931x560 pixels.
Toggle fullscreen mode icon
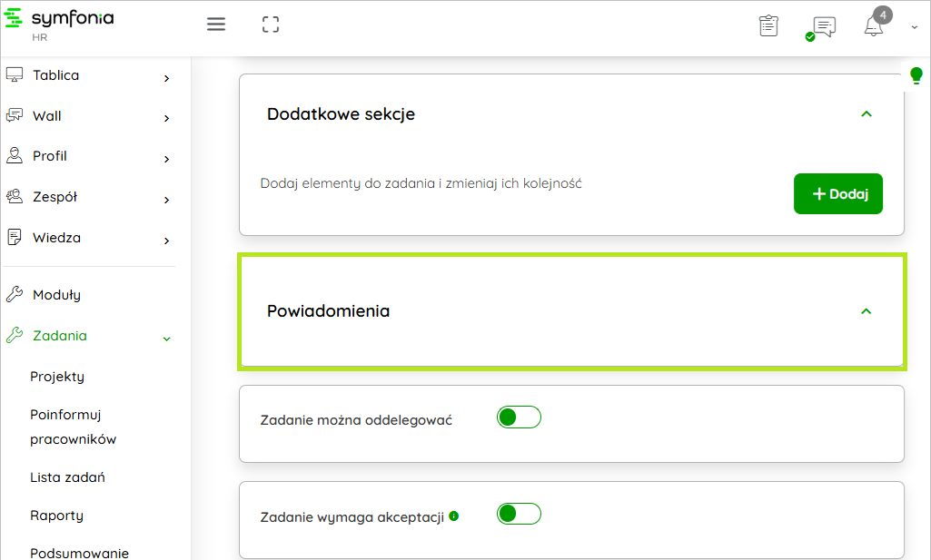click(270, 25)
